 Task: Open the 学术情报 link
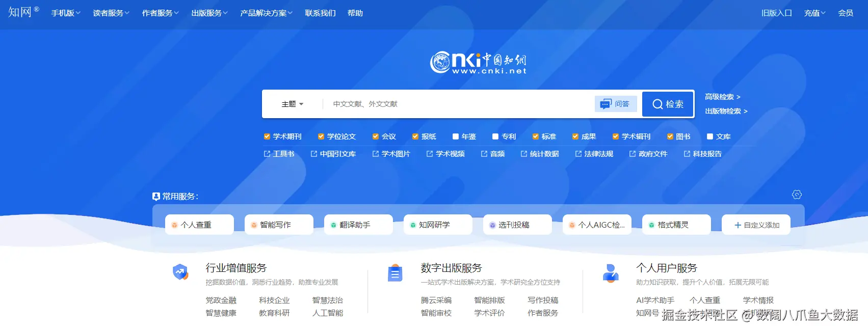[758, 300]
